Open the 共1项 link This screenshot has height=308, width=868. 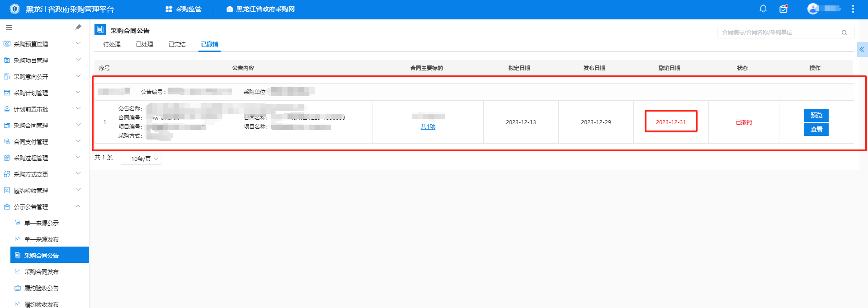(x=428, y=127)
